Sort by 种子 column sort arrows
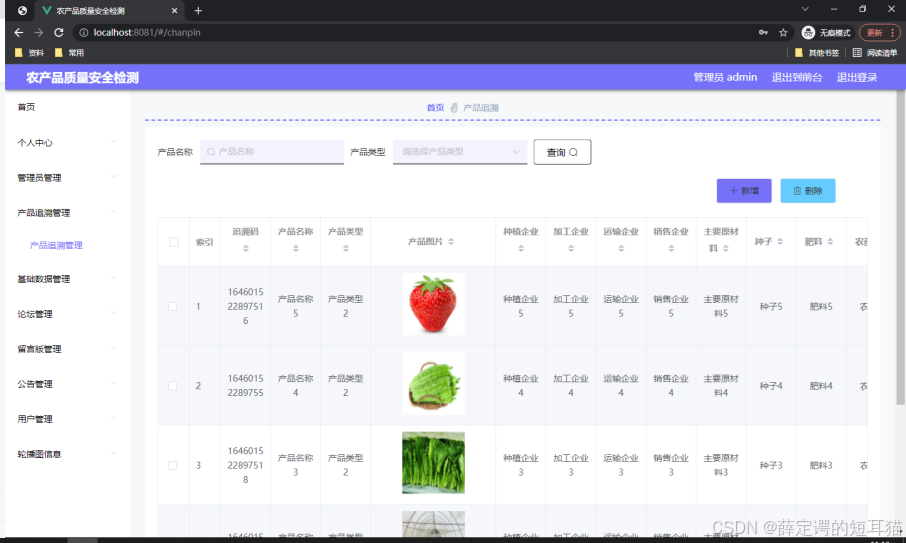This screenshot has width=906, height=543. (x=780, y=241)
